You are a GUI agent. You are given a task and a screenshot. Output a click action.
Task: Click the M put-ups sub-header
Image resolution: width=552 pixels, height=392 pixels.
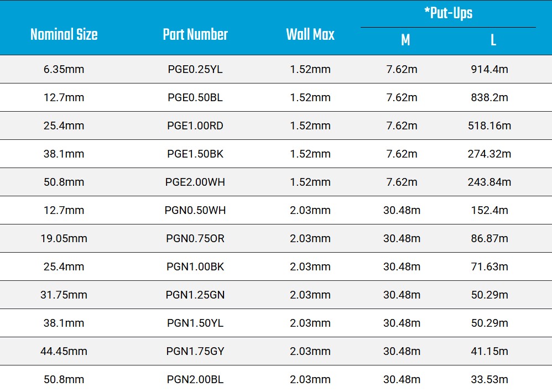(x=405, y=40)
